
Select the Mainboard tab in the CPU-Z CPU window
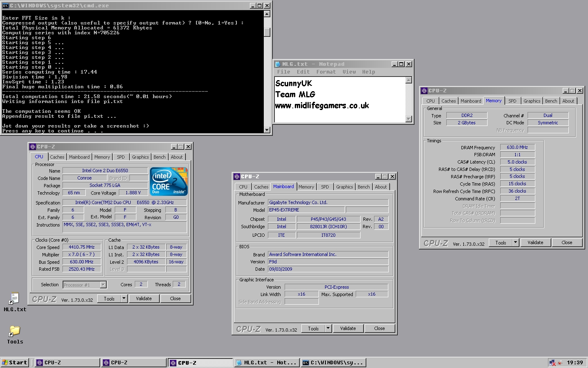click(79, 157)
